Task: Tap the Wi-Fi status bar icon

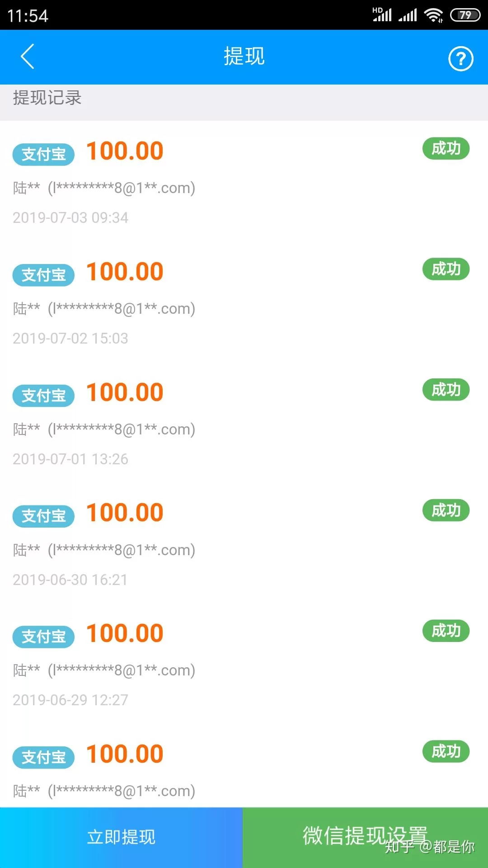Action: [x=433, y=15]
